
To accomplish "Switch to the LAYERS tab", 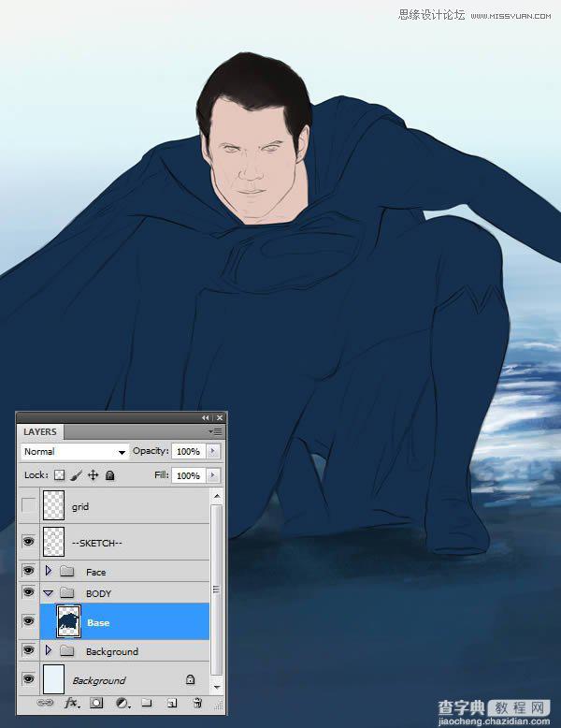I will point(40,431).
